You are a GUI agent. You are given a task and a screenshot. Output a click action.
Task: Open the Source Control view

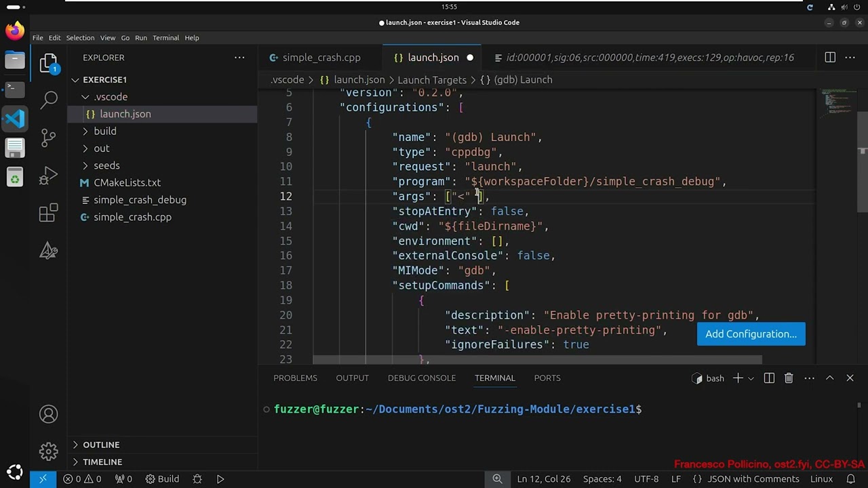pos(49,138)
